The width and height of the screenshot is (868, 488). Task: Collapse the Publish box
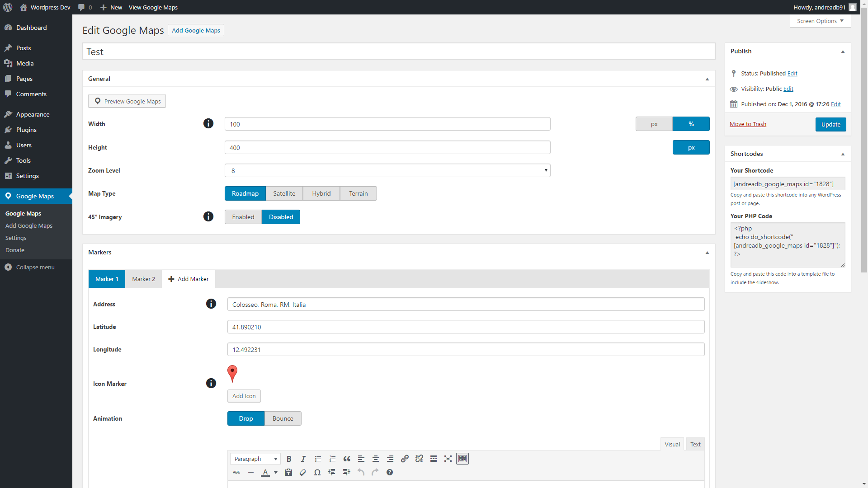click(x=843, y=52)
